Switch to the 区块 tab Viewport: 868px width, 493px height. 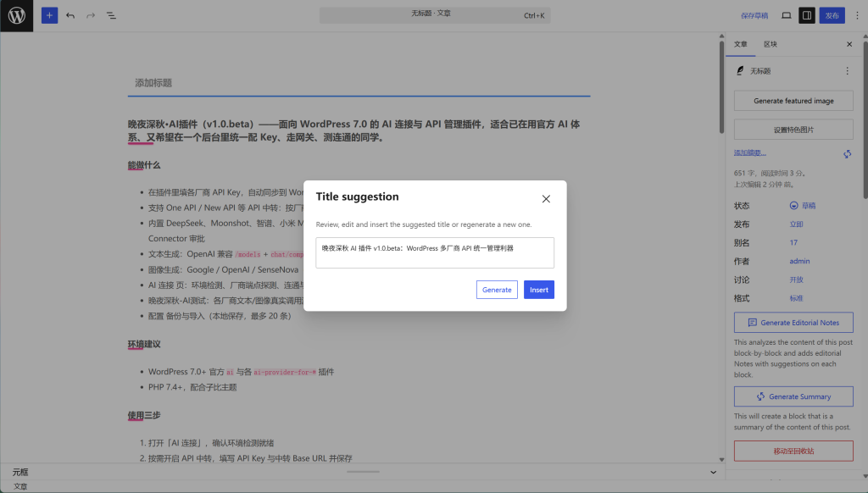[x=771, y=44]
